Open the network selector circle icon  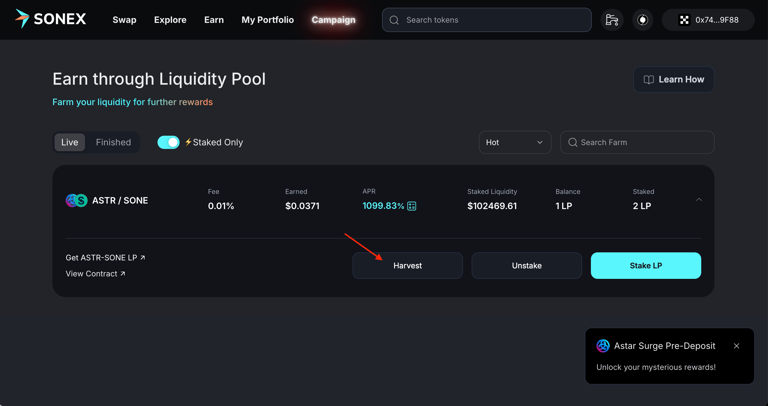pos(643,20)
